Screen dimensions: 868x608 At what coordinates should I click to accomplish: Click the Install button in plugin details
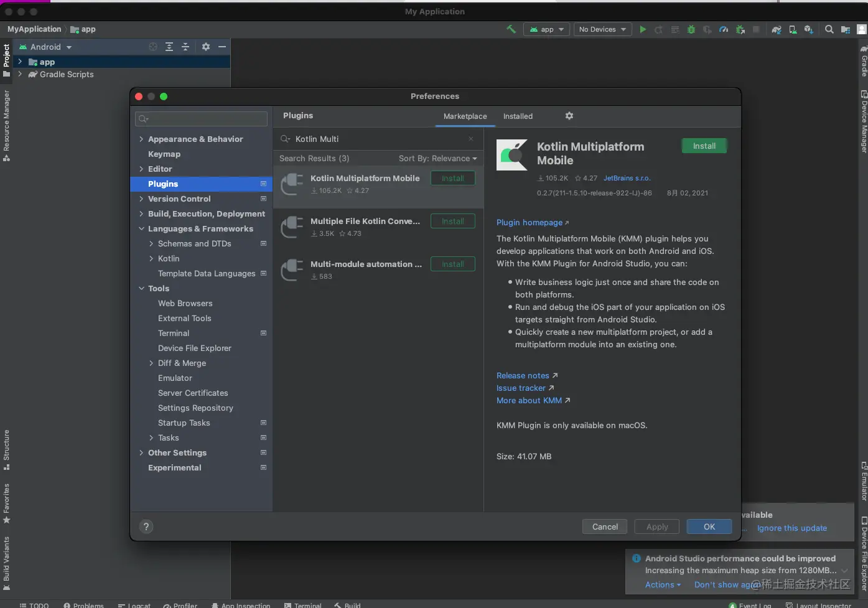pos(704,146)
